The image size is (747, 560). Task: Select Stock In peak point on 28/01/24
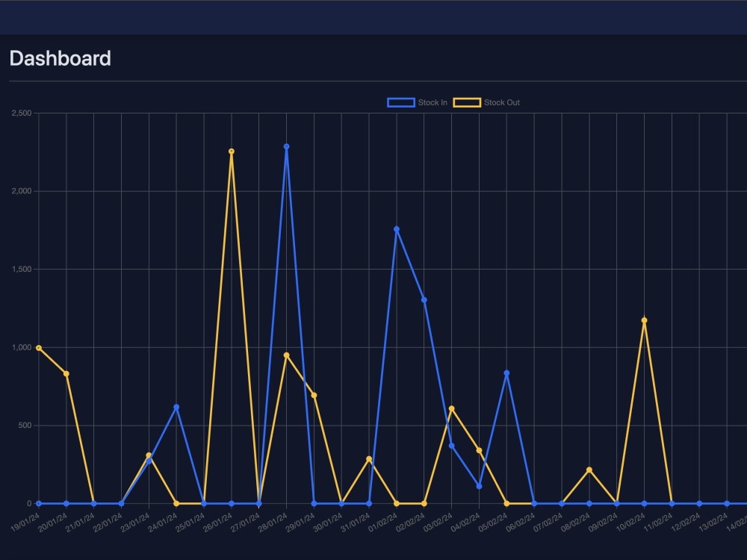click(286, 146)
